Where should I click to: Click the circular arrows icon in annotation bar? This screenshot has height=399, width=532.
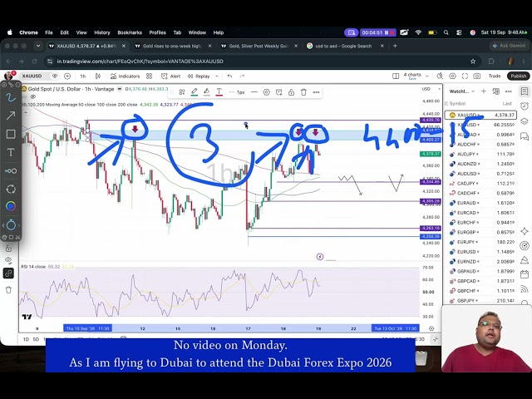[11, 189]
